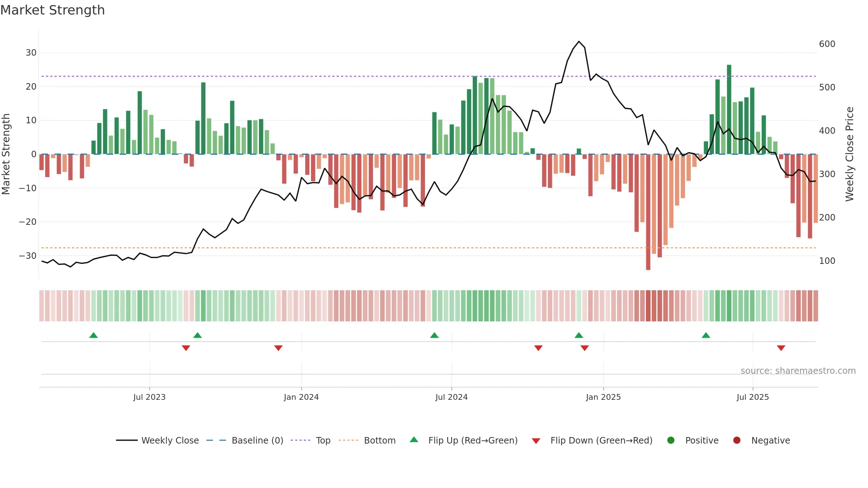Click the orange dotted Bottom sample in legend
Screen dimensions: 868x488
point(349,440)
